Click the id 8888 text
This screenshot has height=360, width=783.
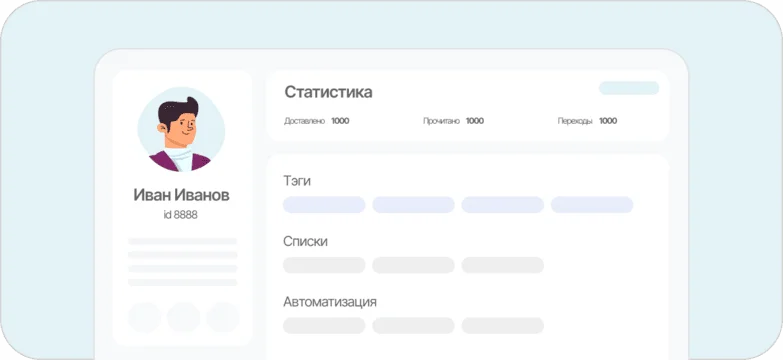pos(181,215)
